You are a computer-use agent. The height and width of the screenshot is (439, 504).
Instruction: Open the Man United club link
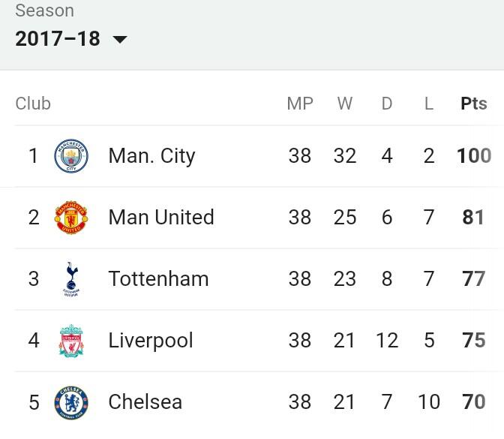click(x=161, y=218)
